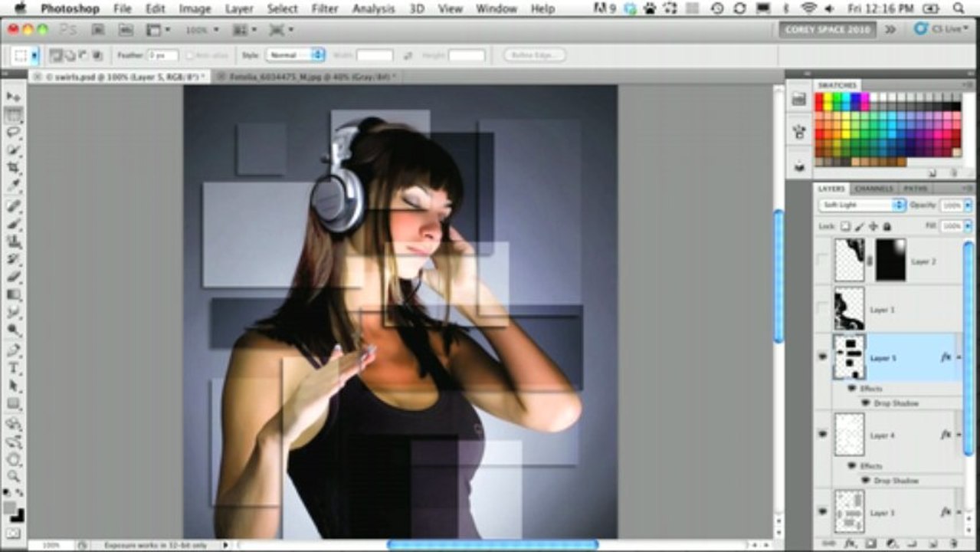Hide Layer 4 with its eye icon

coord(822,434)
